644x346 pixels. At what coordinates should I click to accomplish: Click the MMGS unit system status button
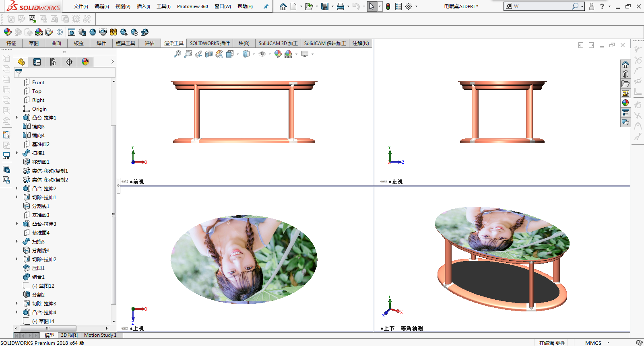(x=593, y=343)
